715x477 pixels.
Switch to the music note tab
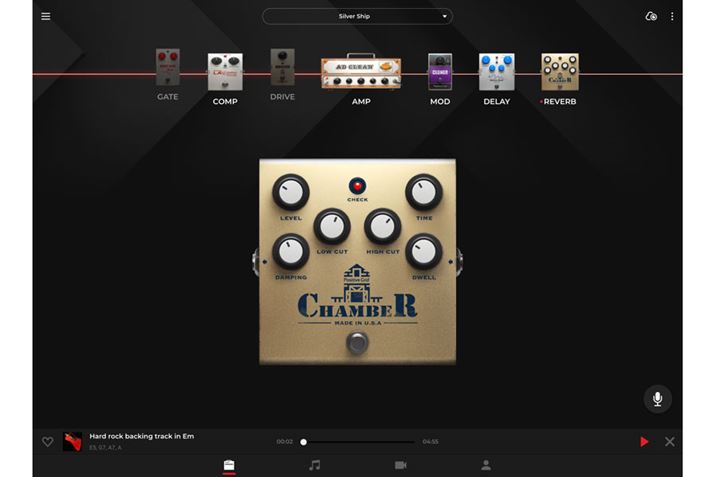tap(314, 465)
